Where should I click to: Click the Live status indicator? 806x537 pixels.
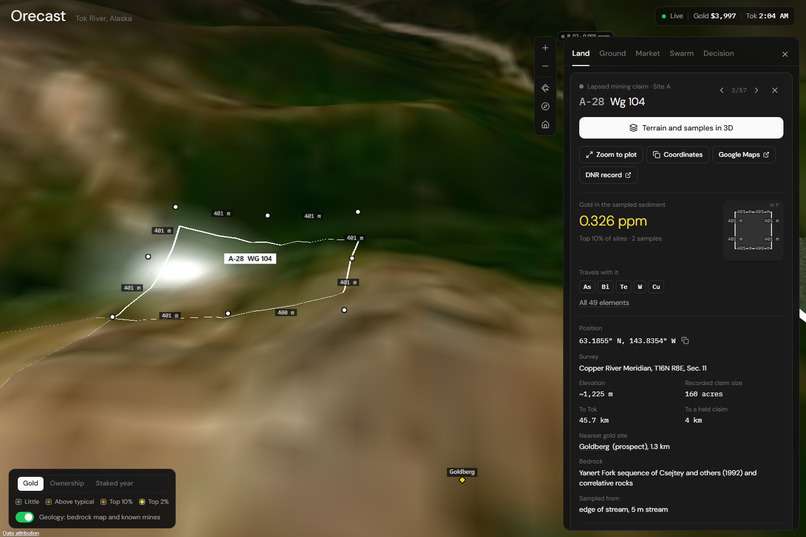pos(672,16)
